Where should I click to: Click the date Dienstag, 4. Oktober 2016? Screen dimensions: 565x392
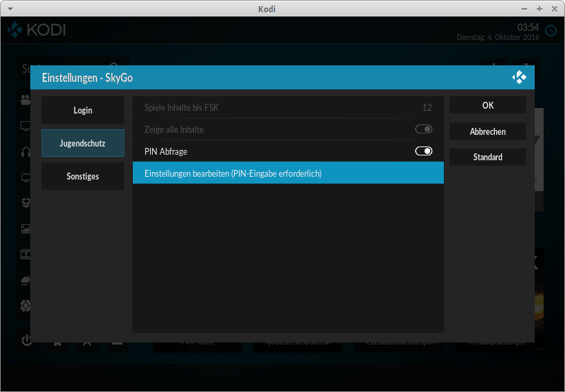[x=498, y=37]
